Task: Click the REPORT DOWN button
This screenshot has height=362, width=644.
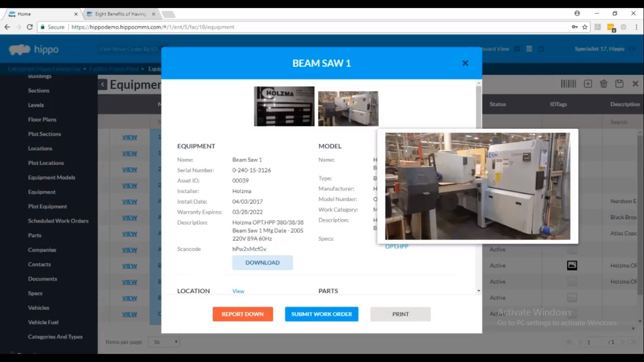Action: click(x=242, y=314)
